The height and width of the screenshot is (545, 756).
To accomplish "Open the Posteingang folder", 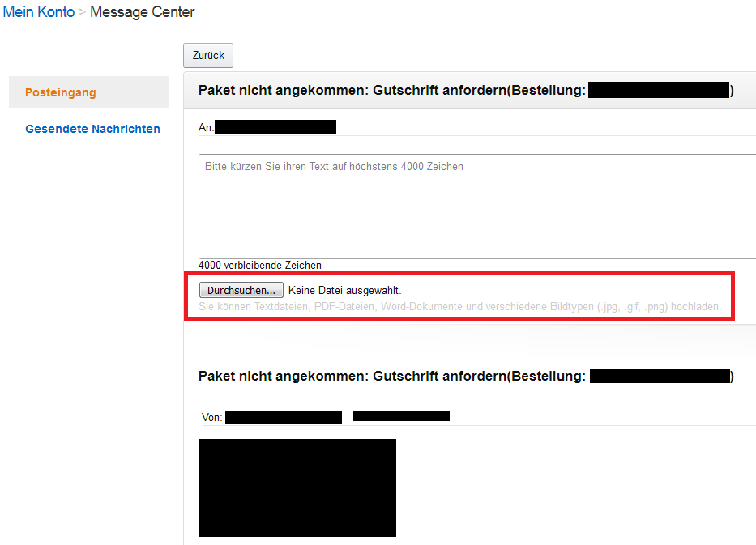I will point(58,92).
